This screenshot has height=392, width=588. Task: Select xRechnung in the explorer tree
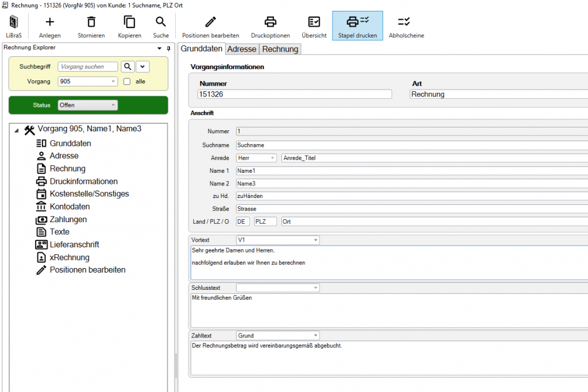(x=69, y=257)
